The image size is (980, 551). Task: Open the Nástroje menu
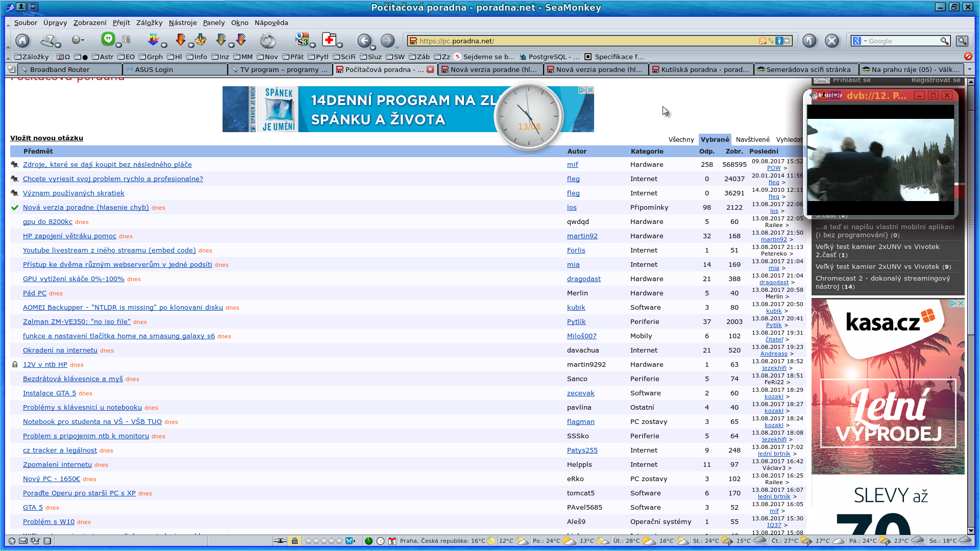pyautogui.click(x=182, y=22)
